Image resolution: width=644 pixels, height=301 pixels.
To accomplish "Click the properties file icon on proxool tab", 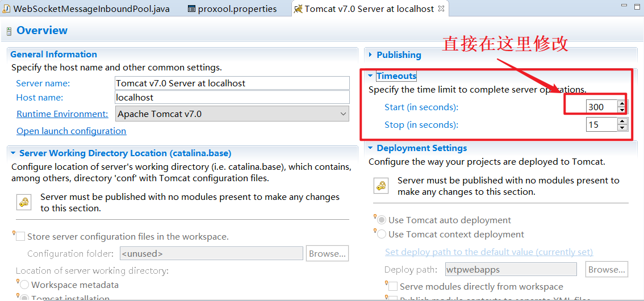I will (x=191, y=9).
